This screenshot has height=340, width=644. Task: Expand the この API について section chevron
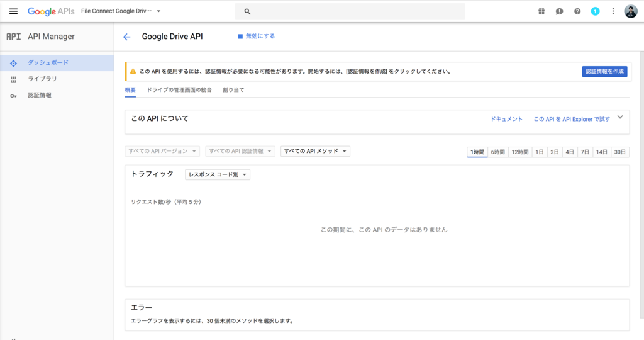pos(620,118)
